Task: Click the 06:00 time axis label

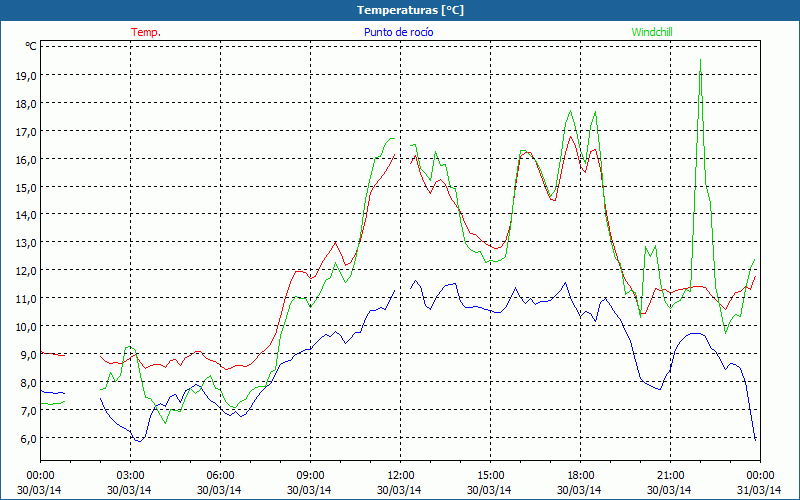Action: (220, 476)
